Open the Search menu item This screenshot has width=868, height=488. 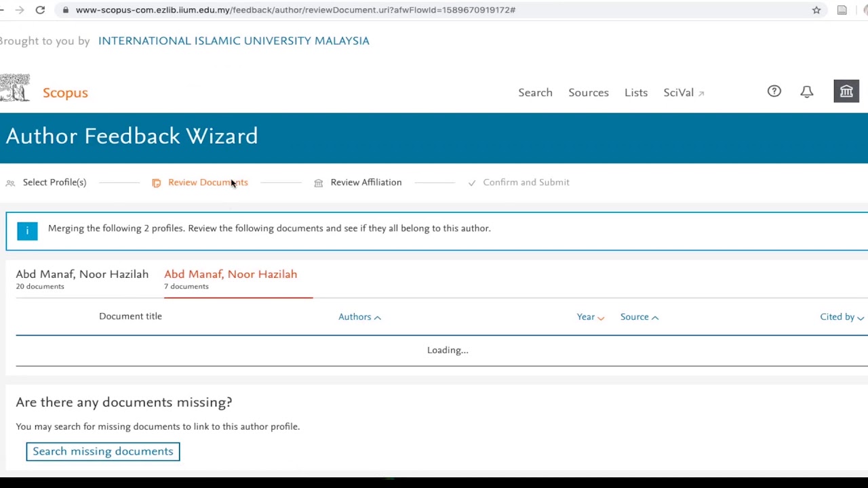tap(536, 93)
